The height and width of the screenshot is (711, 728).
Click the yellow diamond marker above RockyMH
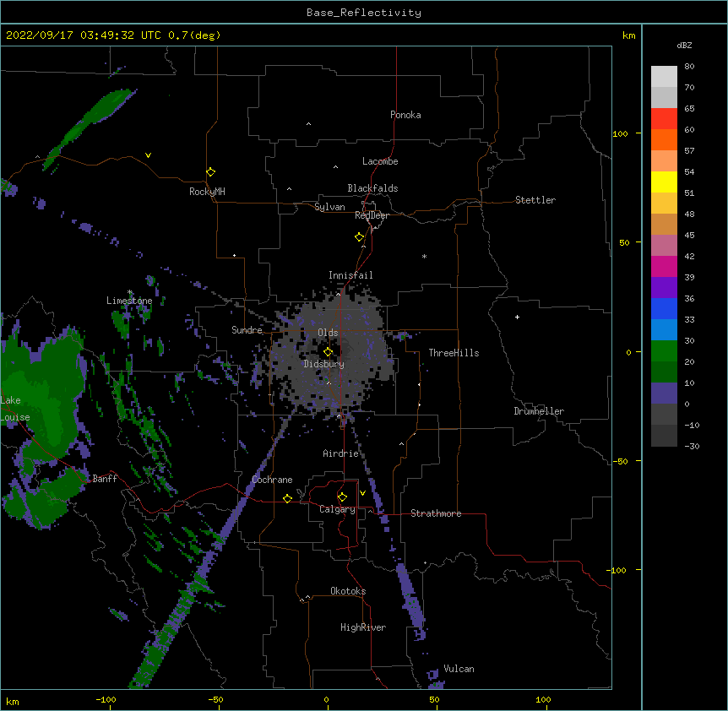click(x=211, y=172)
